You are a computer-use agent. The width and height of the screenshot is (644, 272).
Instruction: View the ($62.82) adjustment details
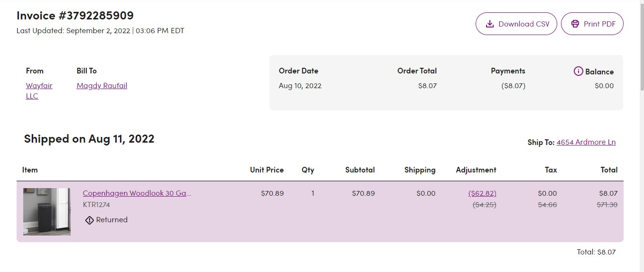482,193
